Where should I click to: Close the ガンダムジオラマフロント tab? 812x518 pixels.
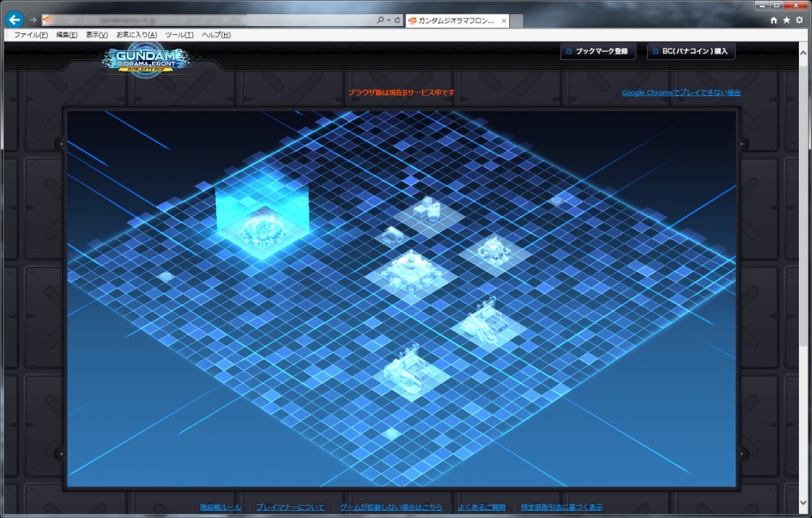(x=504, y=20)
